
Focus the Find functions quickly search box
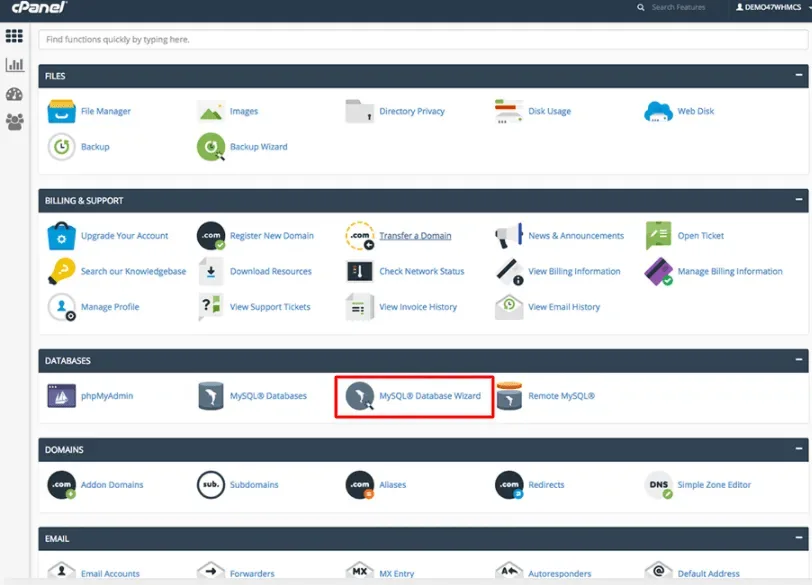pos(423,39)
